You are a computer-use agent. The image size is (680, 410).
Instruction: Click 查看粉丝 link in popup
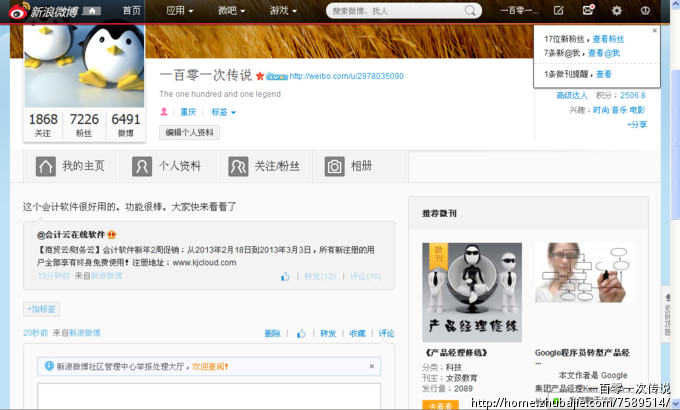pyautogui.click(x=608, y=39)
